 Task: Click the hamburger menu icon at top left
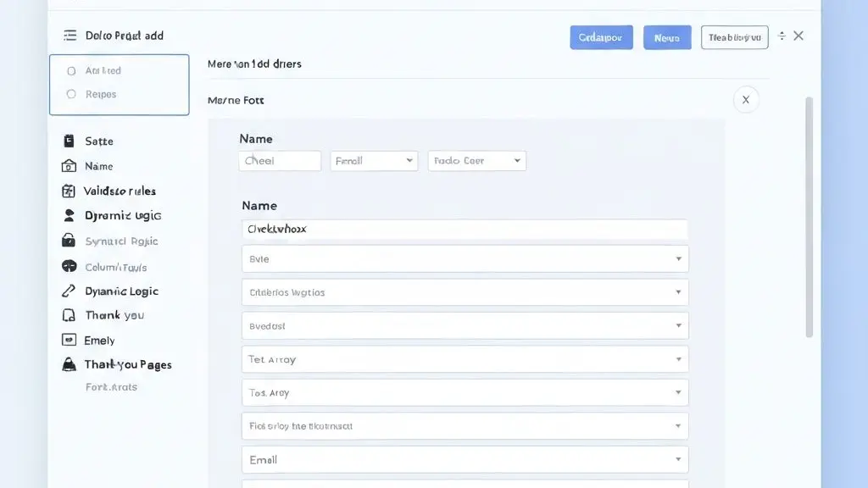(x=70, y=36)
